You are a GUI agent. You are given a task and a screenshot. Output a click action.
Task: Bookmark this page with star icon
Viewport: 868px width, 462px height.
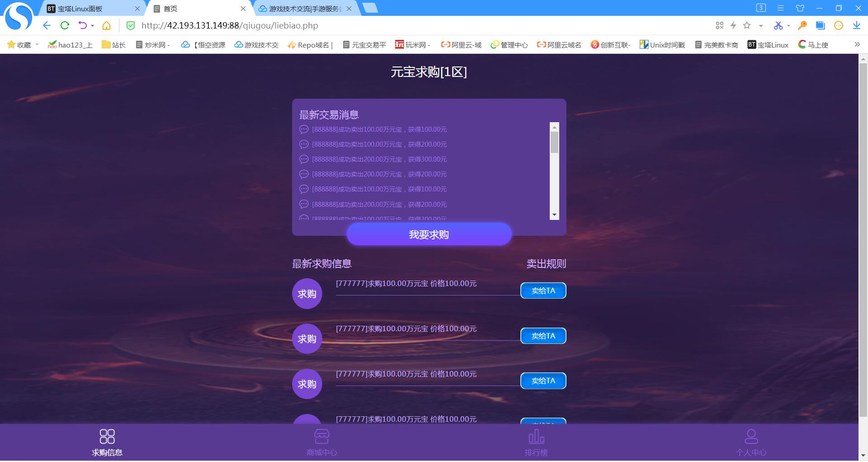pos(747,25)
